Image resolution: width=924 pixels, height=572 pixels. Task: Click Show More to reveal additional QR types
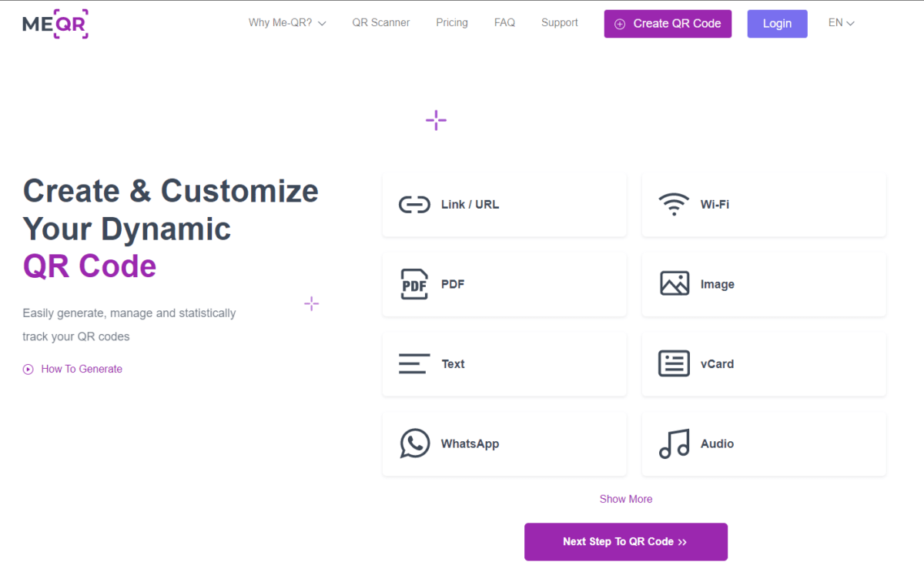point(625,499)
